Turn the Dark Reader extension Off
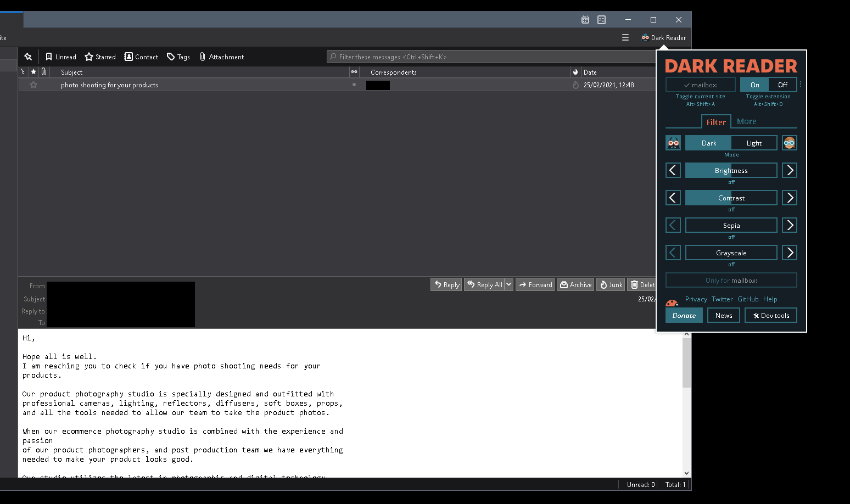Screen dimensions: 850x504 point(782,85)
